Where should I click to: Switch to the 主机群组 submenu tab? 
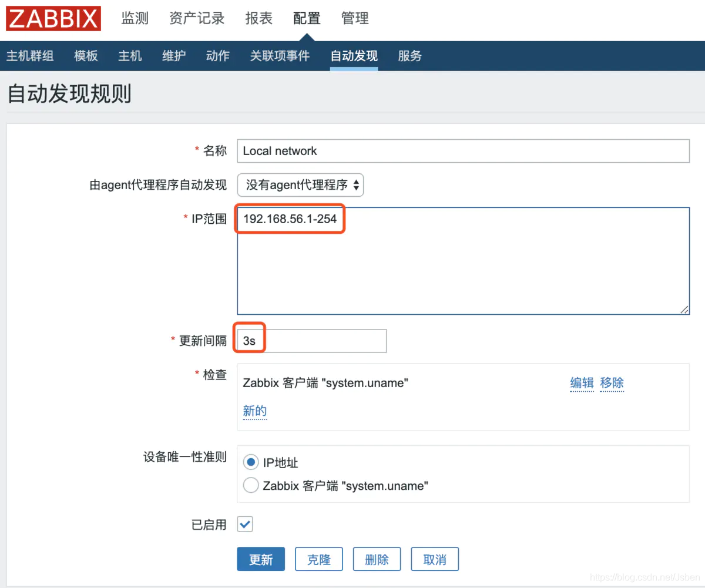(30, 56)
